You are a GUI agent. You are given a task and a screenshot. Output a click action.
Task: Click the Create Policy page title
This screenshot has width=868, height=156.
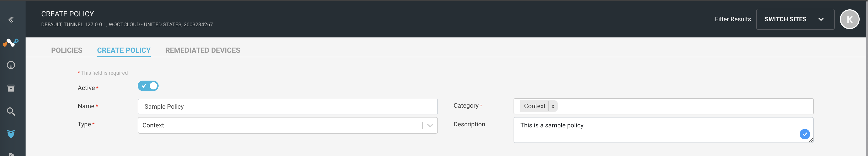pos(67,14)
